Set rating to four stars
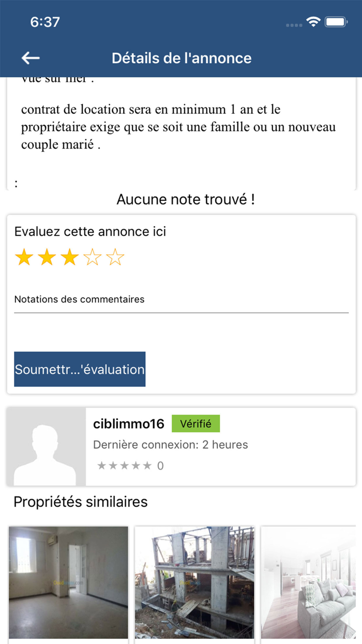 [93, 257]
